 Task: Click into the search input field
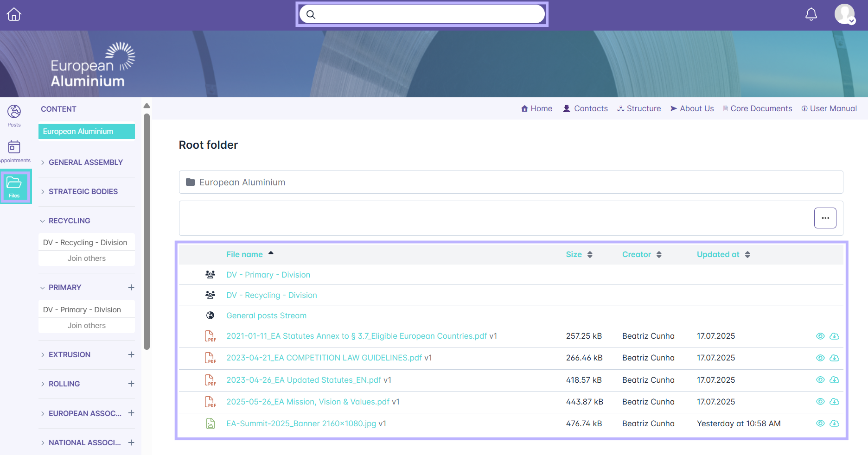click(x=427, y=14)
